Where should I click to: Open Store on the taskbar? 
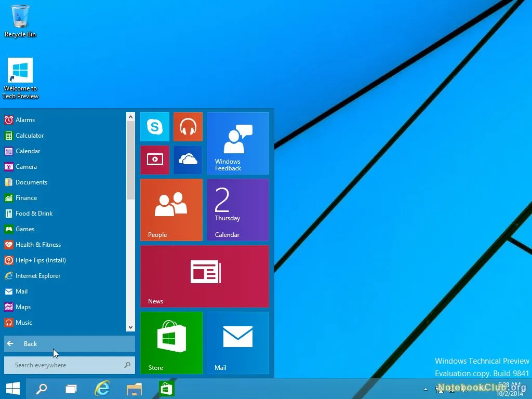(x=166, y=389)
